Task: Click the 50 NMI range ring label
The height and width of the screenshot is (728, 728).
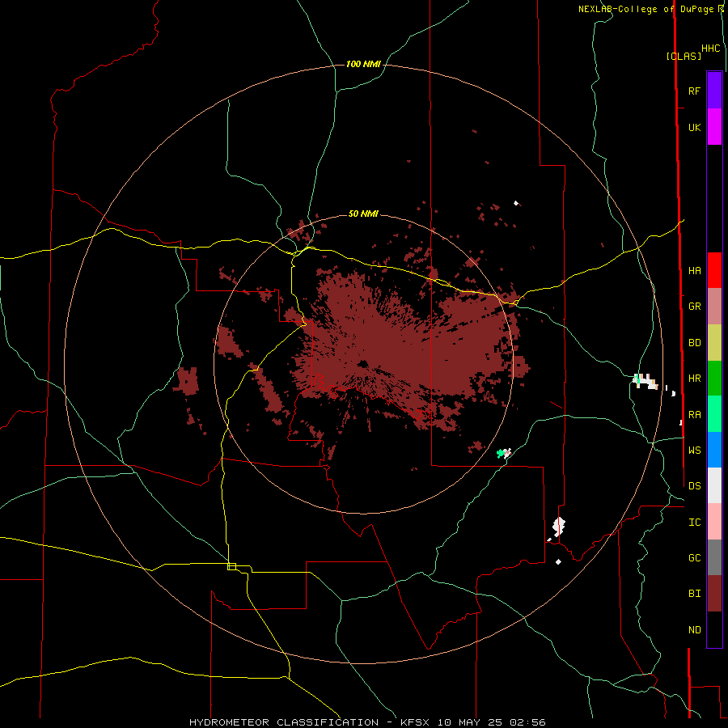Action: pyautogui.click(x=363, y=214)
